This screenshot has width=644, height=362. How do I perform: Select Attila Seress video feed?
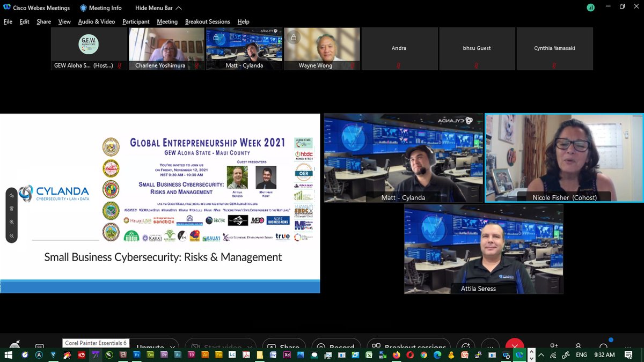484,249
